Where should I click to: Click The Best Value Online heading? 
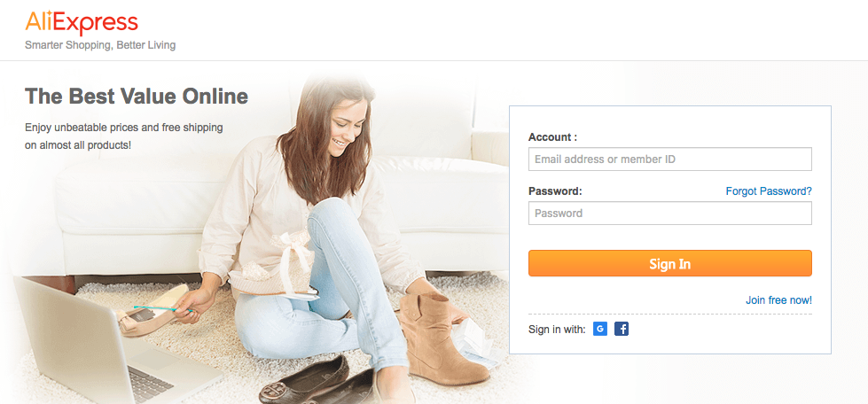137,97
